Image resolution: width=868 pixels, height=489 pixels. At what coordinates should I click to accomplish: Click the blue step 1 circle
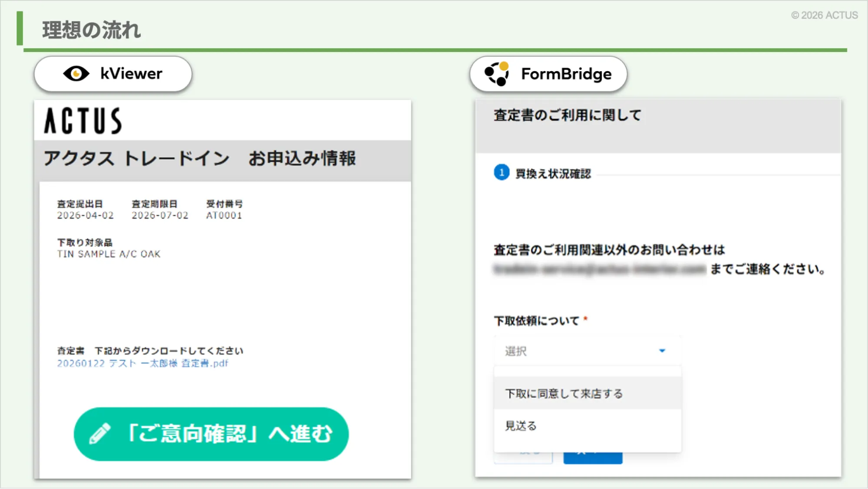(502, 173)
